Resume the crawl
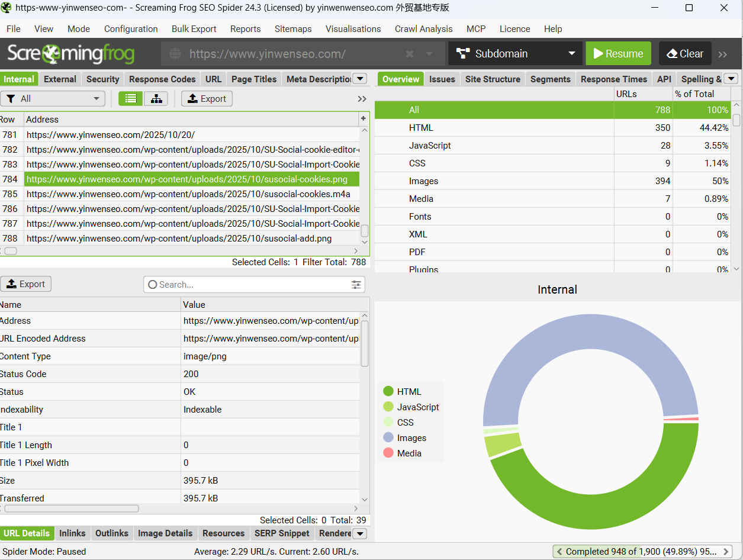The image size is (743, 560). coord(618,53)
